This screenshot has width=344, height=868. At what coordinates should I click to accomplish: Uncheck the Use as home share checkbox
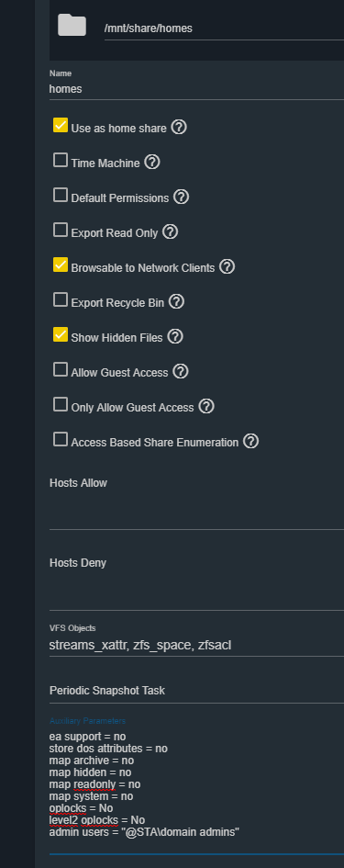click(x=61, y=125)
